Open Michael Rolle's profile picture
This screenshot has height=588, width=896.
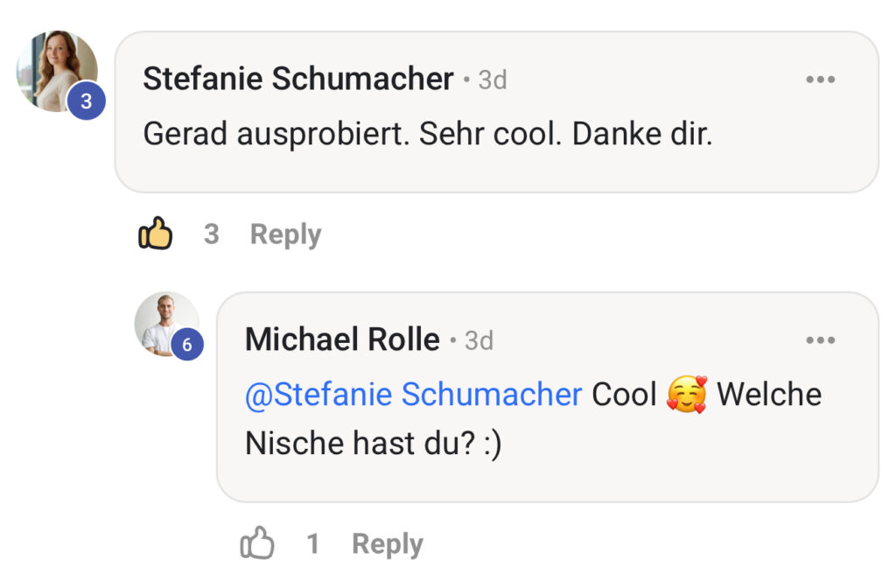point(166,325)
